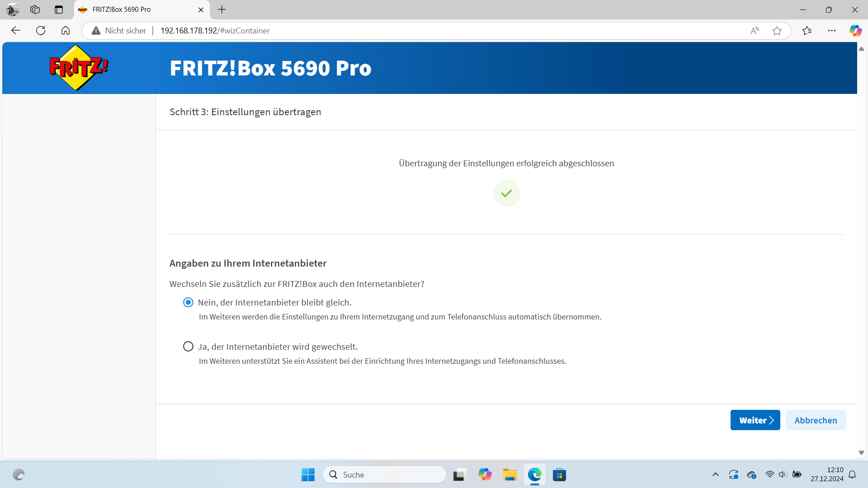The image size is (868, 488).
Task: Open the read aloud icon in address bar
Action: point(755,31)
